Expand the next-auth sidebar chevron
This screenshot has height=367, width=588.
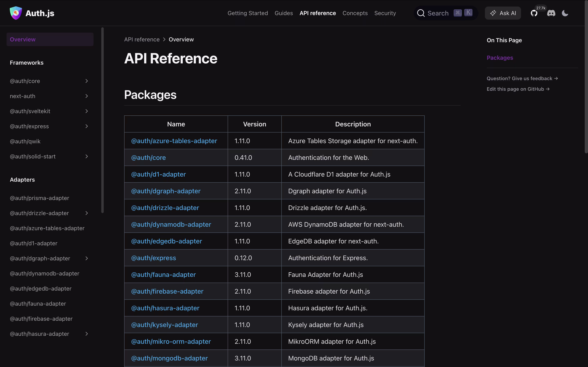pyautogui.click(x=87, y=96)
